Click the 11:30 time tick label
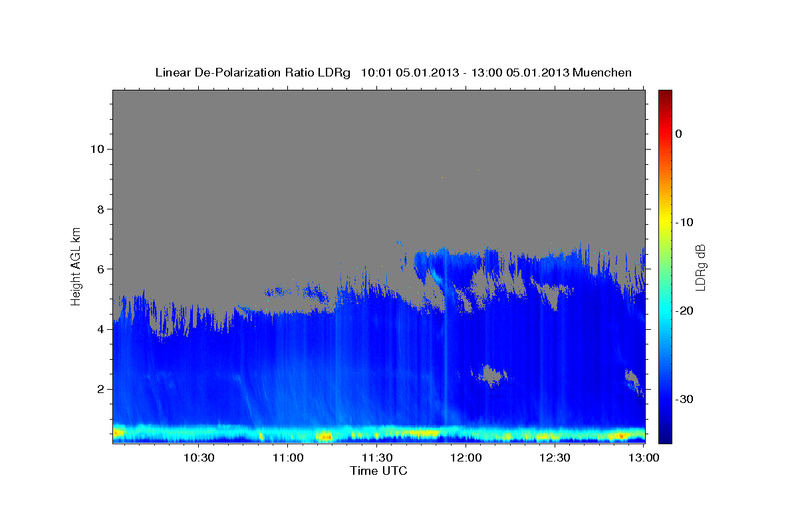The image size is (798, 532). [377, 458]
